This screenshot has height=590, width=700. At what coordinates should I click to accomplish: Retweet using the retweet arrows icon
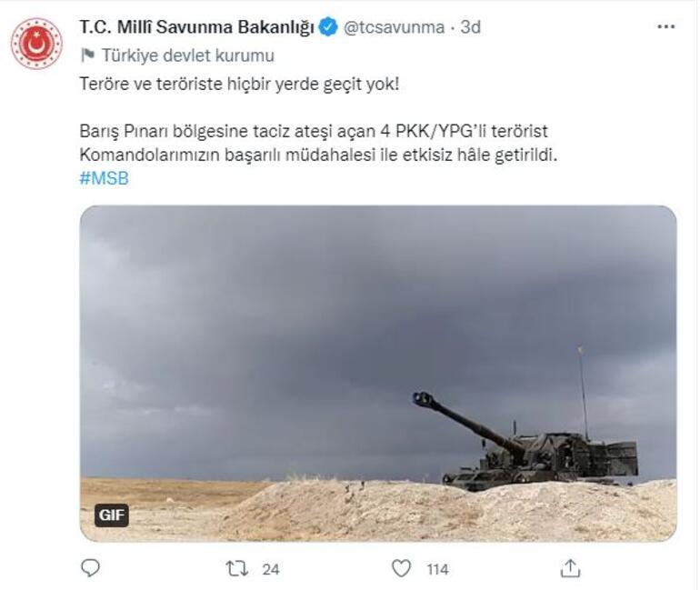click(x=235, y=568)
